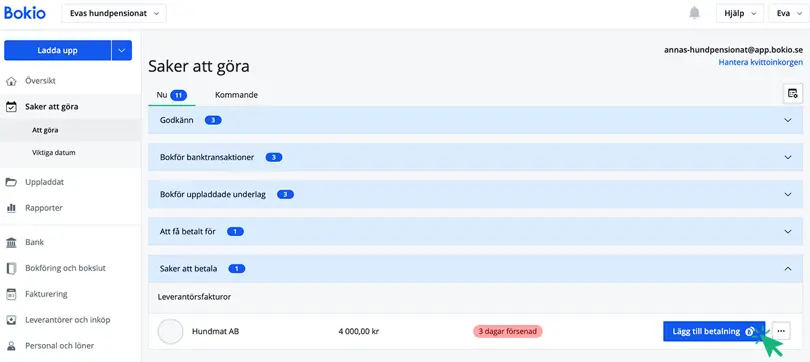Click the Ladda upp button
810x362 pixels.
pyautogui.click(x=57, y=51)
